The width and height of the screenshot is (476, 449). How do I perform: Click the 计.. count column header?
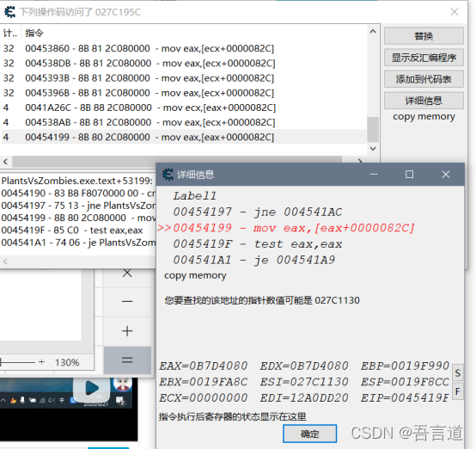[x=10, y=33]
